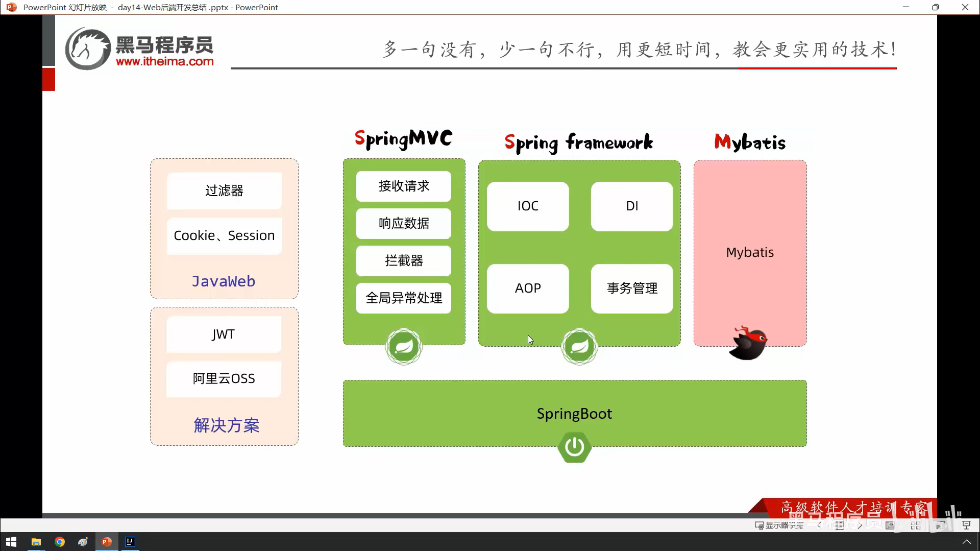Click the SpringMVC heading
The width and height of the screenshot is (980, 551).
click(x=403, y=139)
